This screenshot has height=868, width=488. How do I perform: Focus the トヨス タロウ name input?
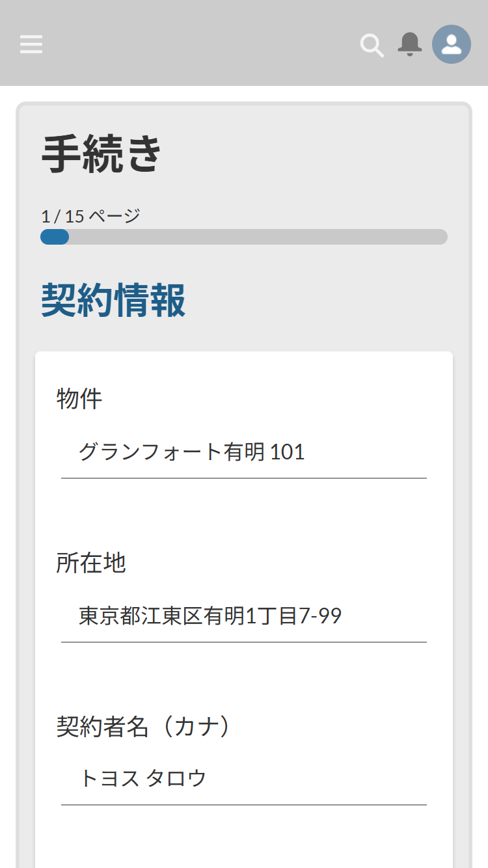pos(243,778)
